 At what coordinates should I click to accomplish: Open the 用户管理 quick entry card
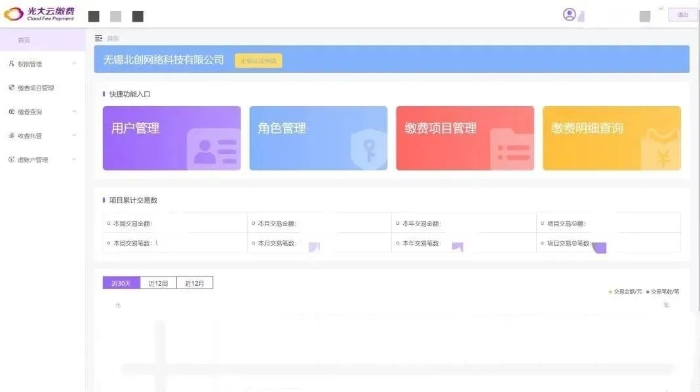coord(171,138)
